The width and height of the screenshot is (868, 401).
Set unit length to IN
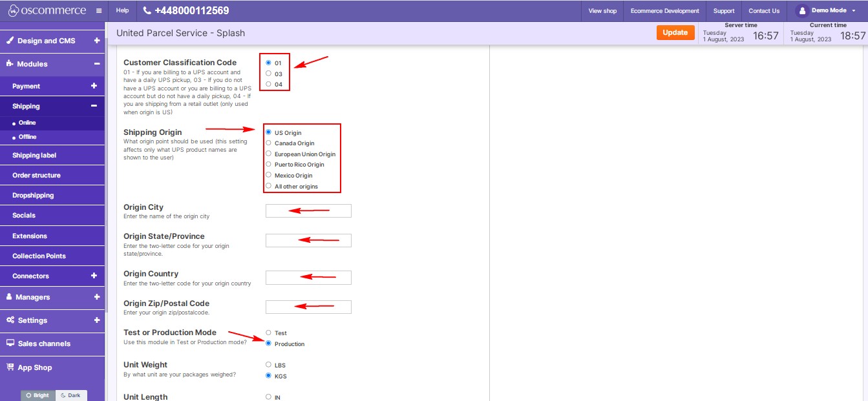[268, 397]
